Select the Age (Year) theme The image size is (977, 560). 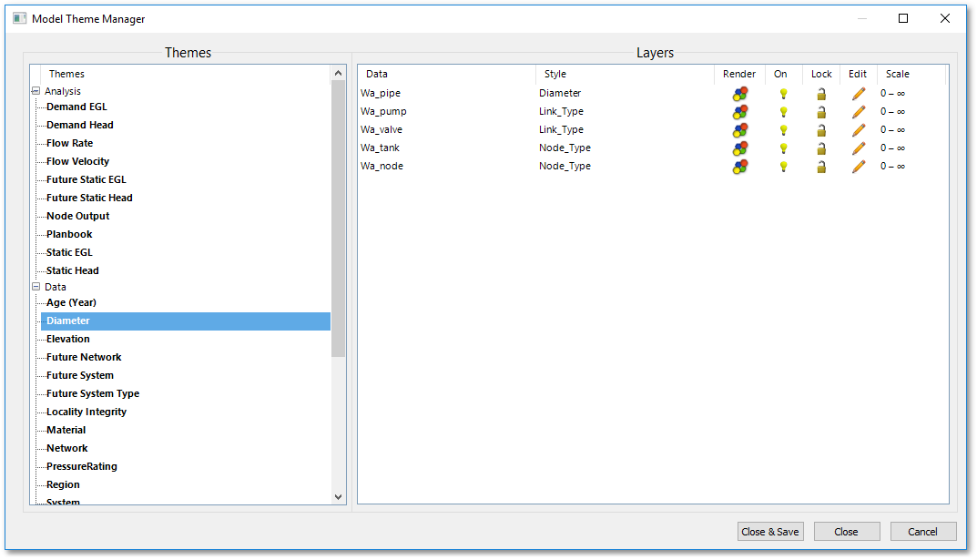click(71, 302)
